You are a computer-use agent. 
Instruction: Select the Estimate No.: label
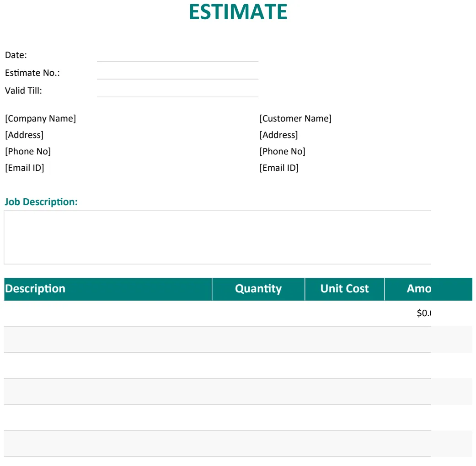point(32,73)
